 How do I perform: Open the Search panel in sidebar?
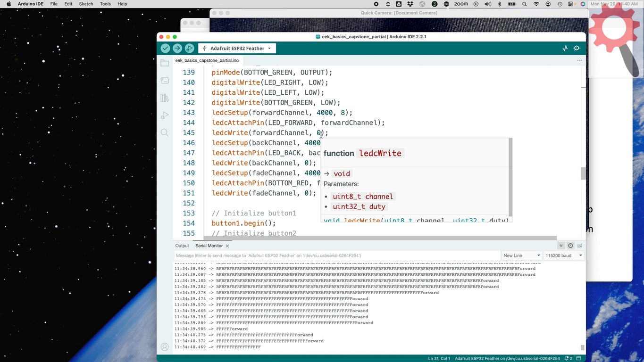pyautogui.click(x=164, y=133)
